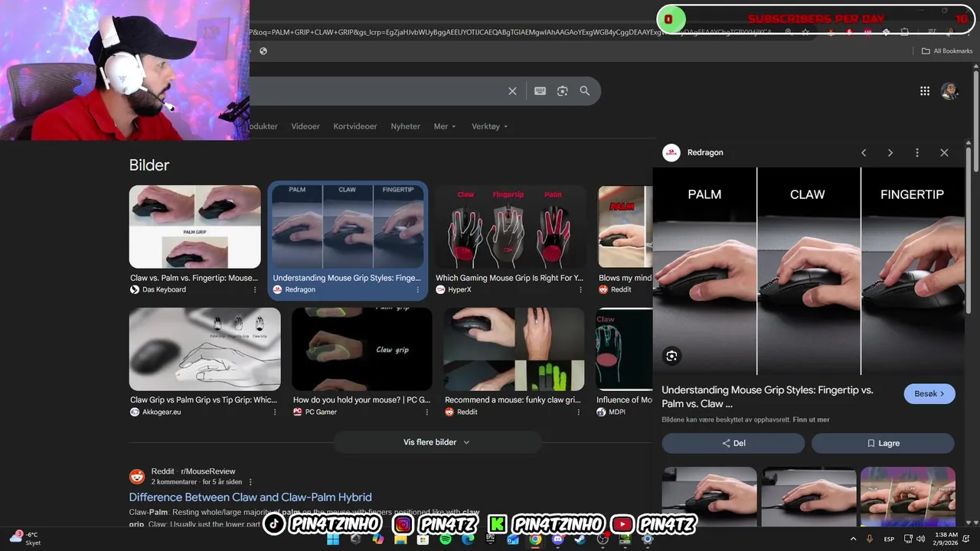The height and width of the screenshot is (551, 980).
Task: Switch to the Nyheter tab
Action: coord(405,126)
